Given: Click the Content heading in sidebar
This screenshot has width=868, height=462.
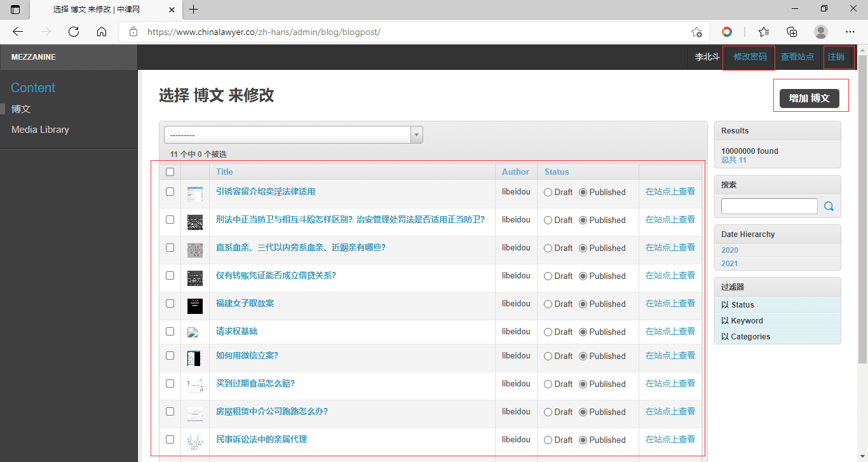Looking at the screenshot, I should [x=33, y=88].
